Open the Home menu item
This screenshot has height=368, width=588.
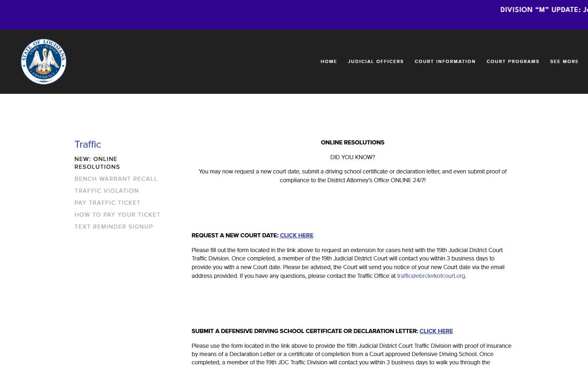[x=328, y=62]
